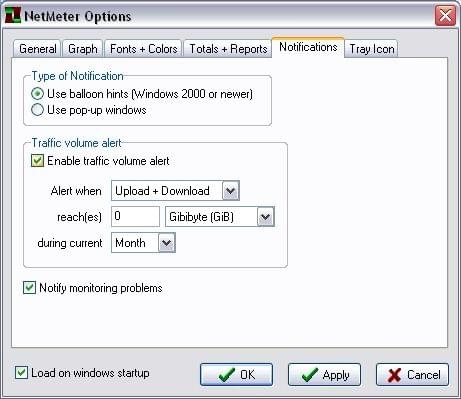Close the NetMeter Options window
The height and width of the screenshot is (399, 461).
445,15
